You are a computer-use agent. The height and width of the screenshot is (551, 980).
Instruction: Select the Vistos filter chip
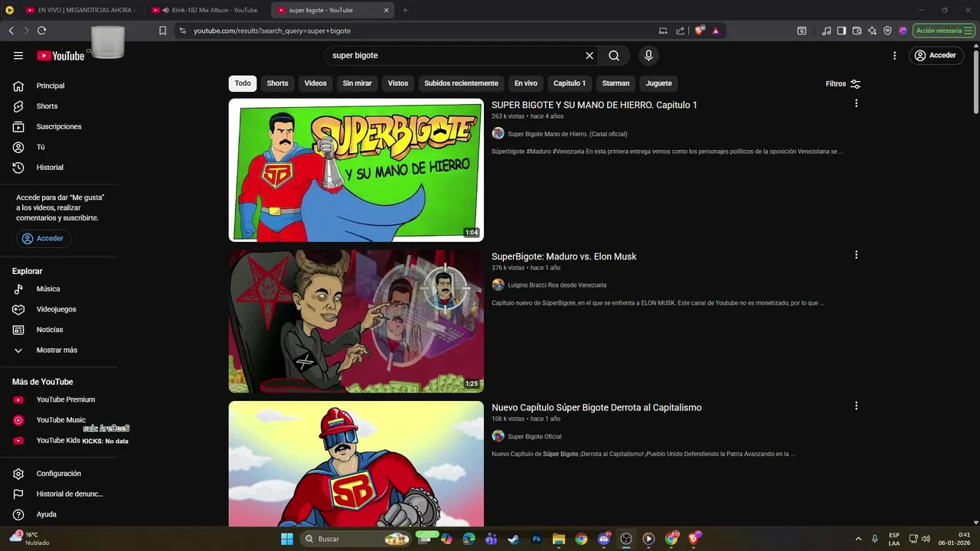[x=398, y=83]
